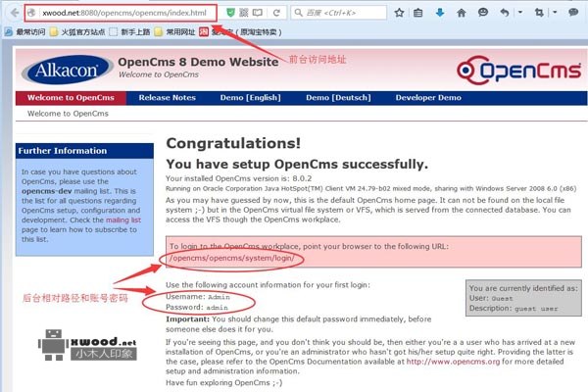
Task: Click the chat bubble icon at far right
Action: (x=573, y=13)
